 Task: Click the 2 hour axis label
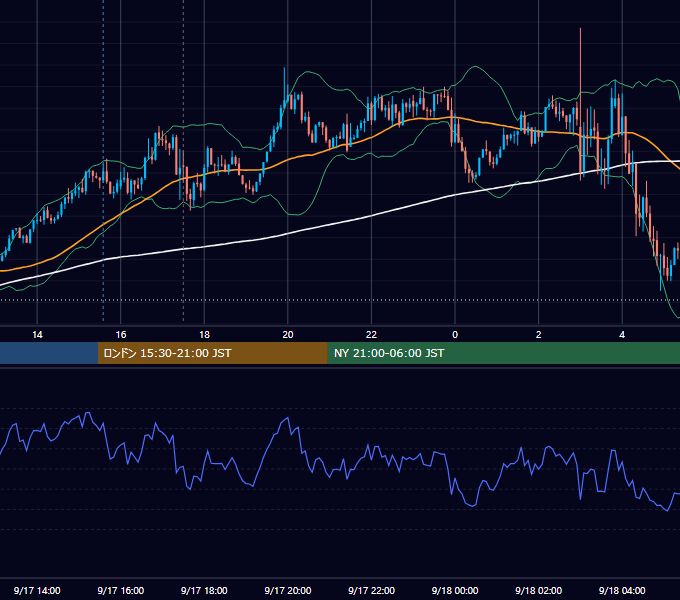coord(539,335)
